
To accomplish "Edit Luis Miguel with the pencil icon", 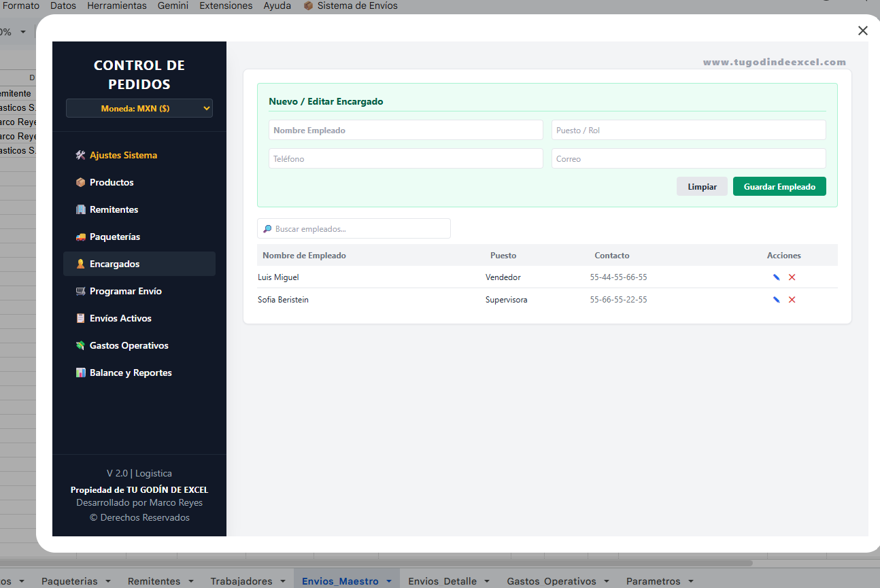I will coord(776,277).
